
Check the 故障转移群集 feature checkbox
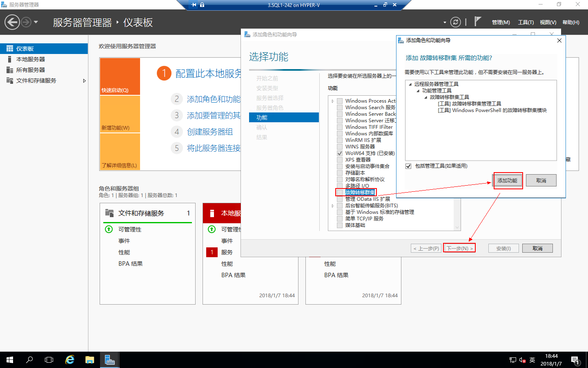[340, 193]
